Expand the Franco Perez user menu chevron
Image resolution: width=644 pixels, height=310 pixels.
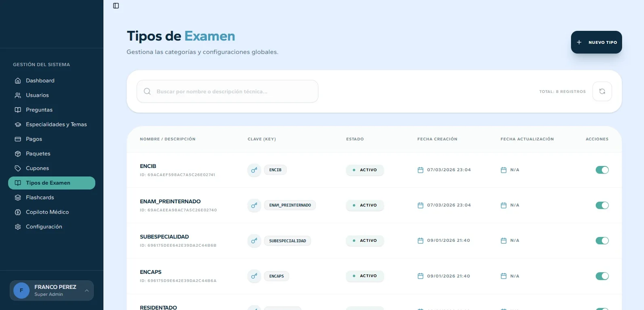click(x=87, y=291)
